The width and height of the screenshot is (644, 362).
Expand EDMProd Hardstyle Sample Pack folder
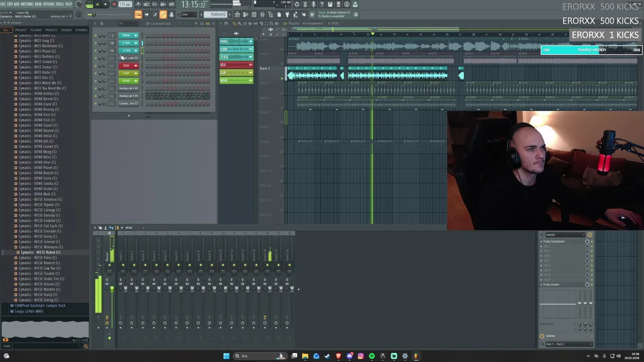tap(40, 306)
